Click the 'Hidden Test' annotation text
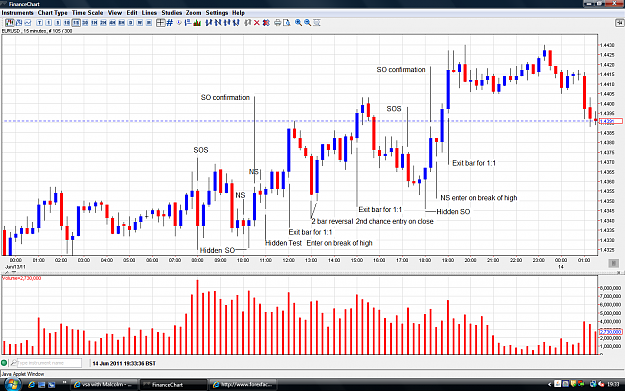Image resolution: width=625 pixels, height=391 pixels. (283, 243)
